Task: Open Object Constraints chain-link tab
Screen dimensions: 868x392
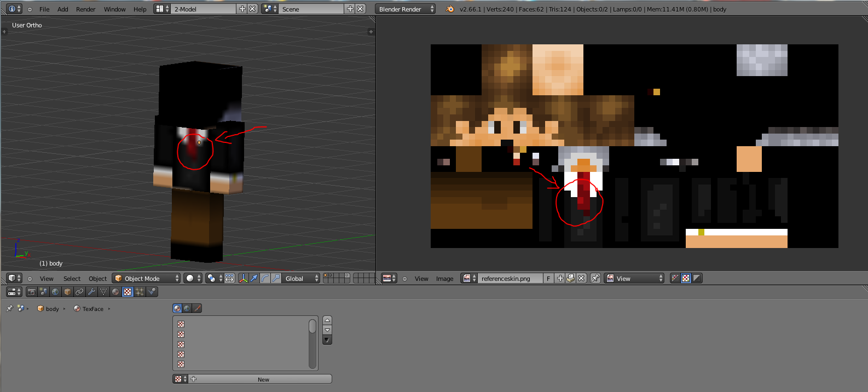Action: pyautogui.click(x=79, y=292)
